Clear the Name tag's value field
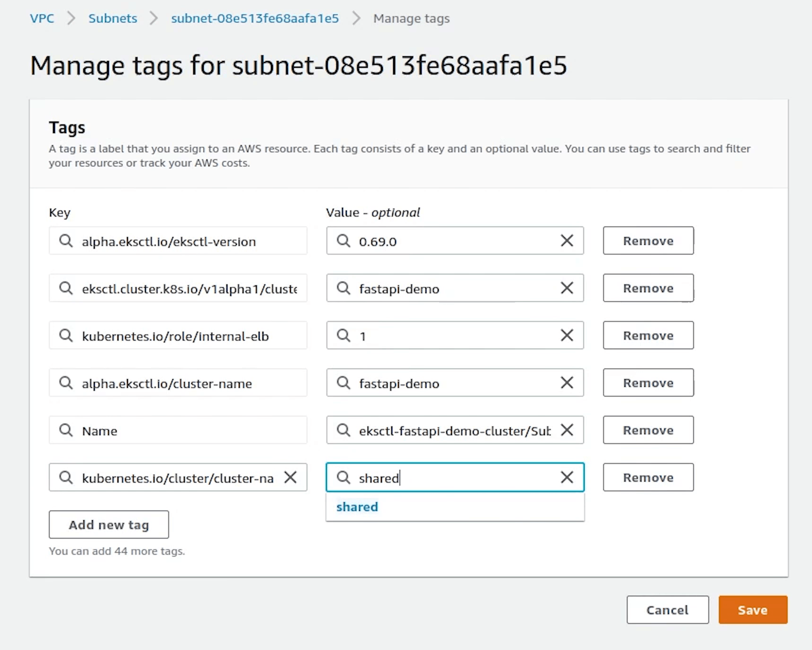The width and height of the screenshot is (812, 650). [567, 430]
